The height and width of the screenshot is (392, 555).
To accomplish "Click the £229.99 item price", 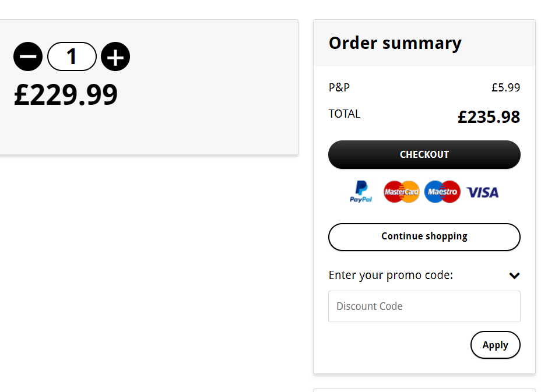I will (x=65, y=96).
